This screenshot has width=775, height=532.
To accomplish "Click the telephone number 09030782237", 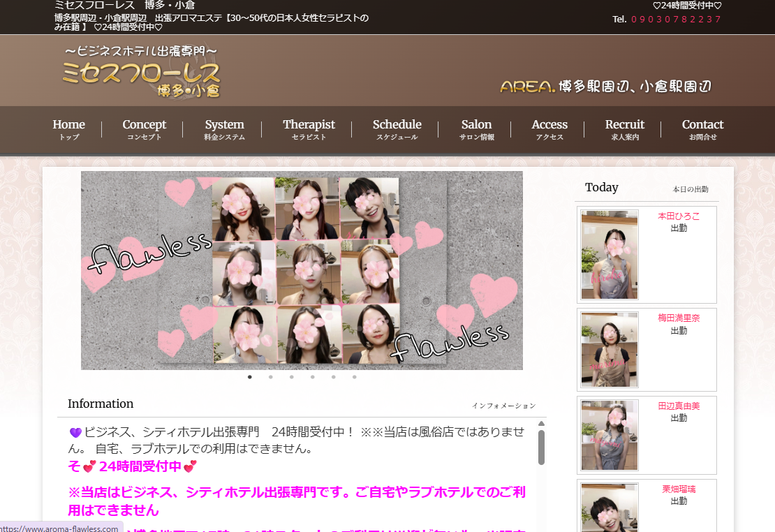I will pyautogui.click(x=676, y=20).
